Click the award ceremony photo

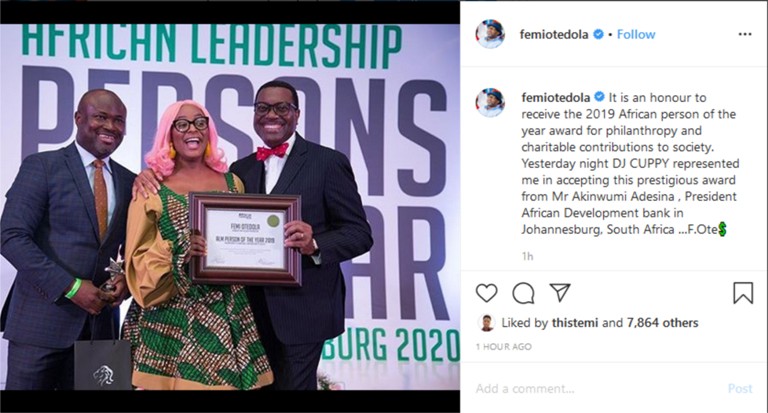tap(230, 206)
